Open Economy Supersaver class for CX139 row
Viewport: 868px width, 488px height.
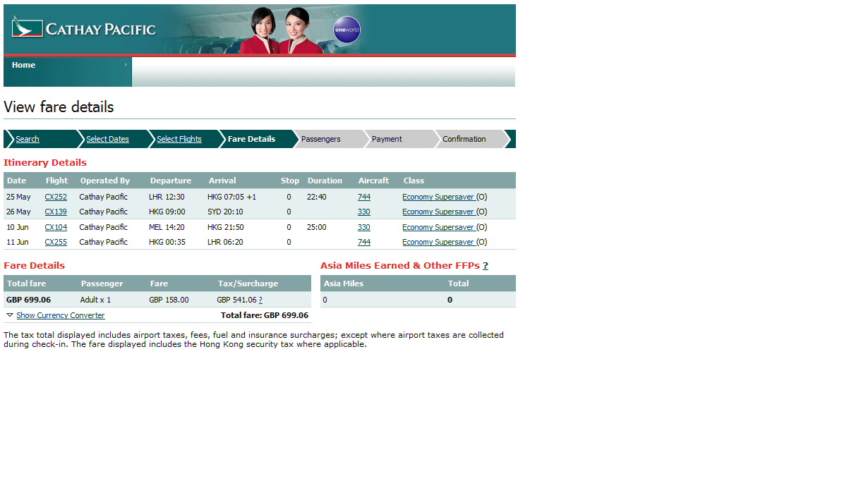[x=439, y=212]
